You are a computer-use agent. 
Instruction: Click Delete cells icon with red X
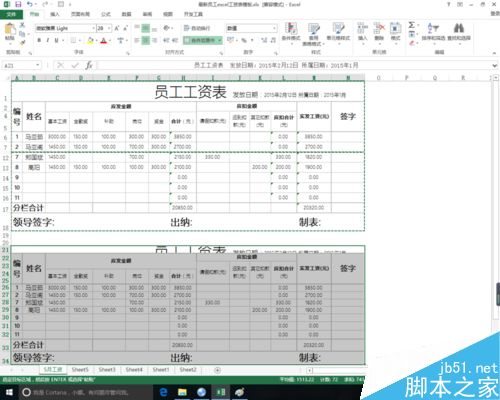(379, 29)
